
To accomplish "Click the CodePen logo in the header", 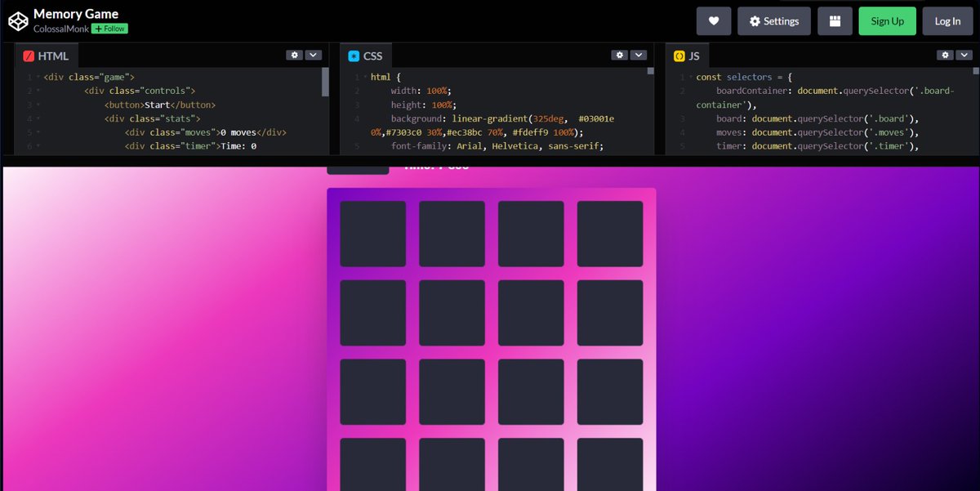I will [18, 20].
